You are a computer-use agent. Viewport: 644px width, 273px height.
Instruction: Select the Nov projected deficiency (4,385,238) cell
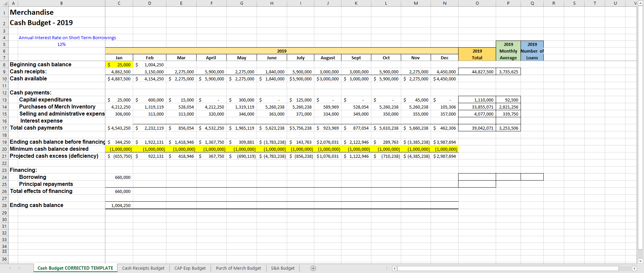(x=416, y=156)
